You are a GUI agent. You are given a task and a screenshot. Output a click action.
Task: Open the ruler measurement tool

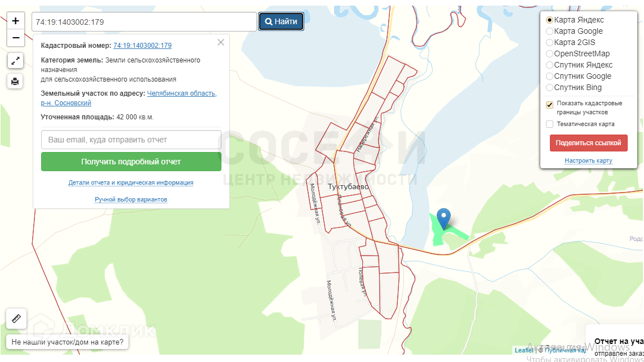pos(16,319)
